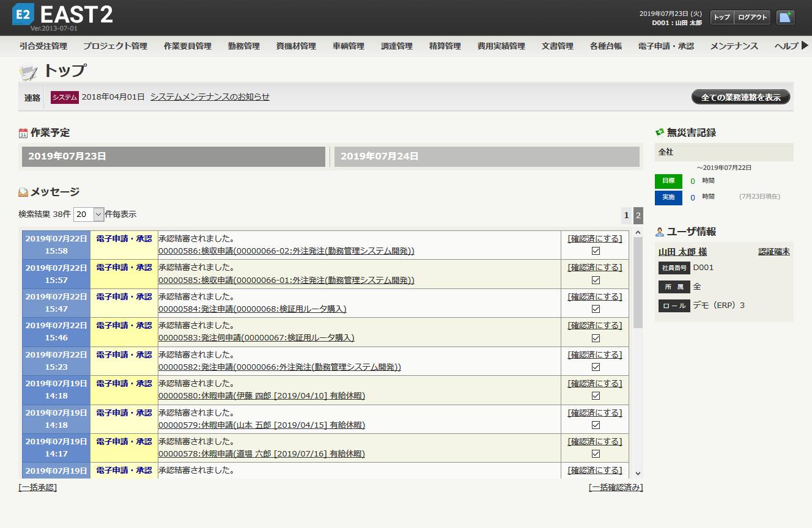Open message 00000578 休暇申請 道場 六郎 link
Screen dimensions: 812x528
(262, 454)
